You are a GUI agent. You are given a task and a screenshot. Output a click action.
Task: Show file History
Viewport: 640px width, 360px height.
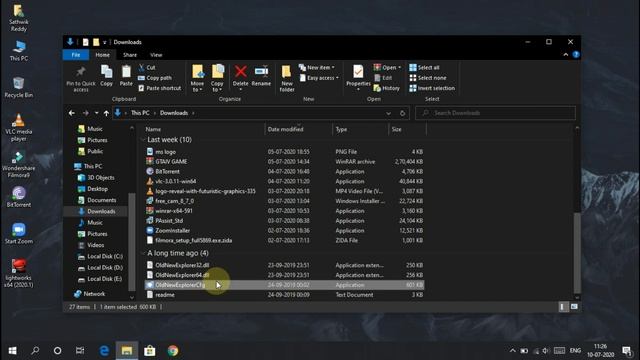(x=387, y=88)
